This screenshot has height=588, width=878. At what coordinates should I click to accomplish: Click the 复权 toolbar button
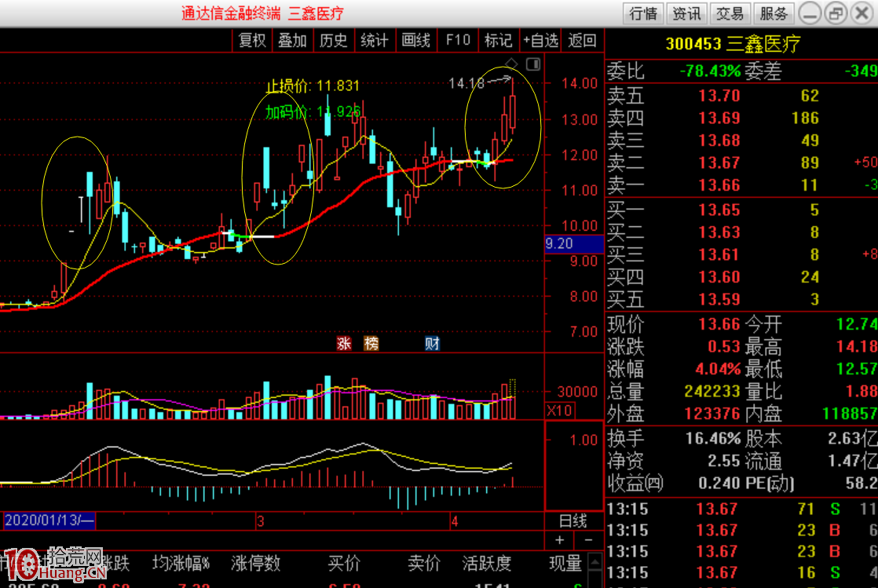point(251,40)
